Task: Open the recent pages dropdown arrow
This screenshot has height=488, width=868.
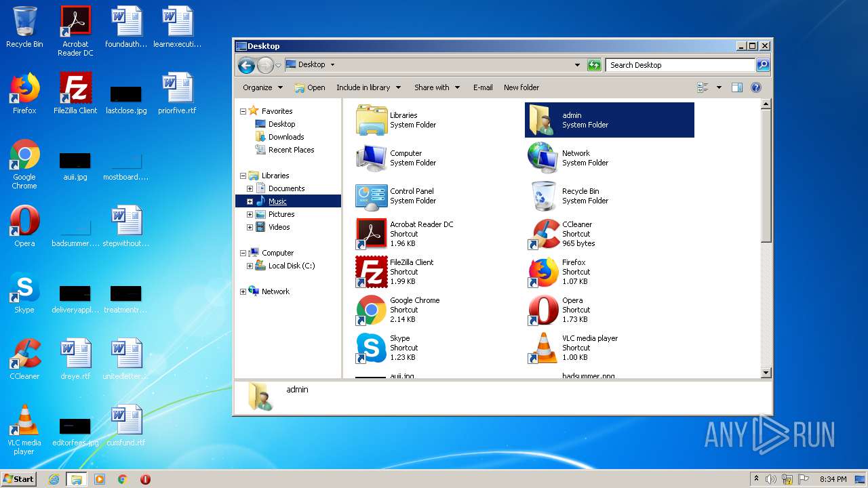Action: coord(278,66)
